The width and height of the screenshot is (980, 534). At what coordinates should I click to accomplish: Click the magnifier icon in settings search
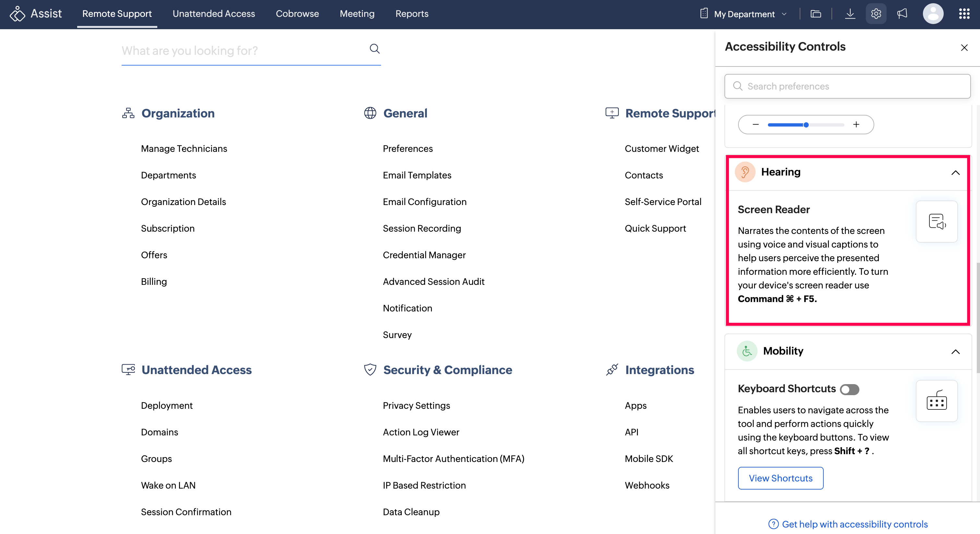tap(374, 49)
